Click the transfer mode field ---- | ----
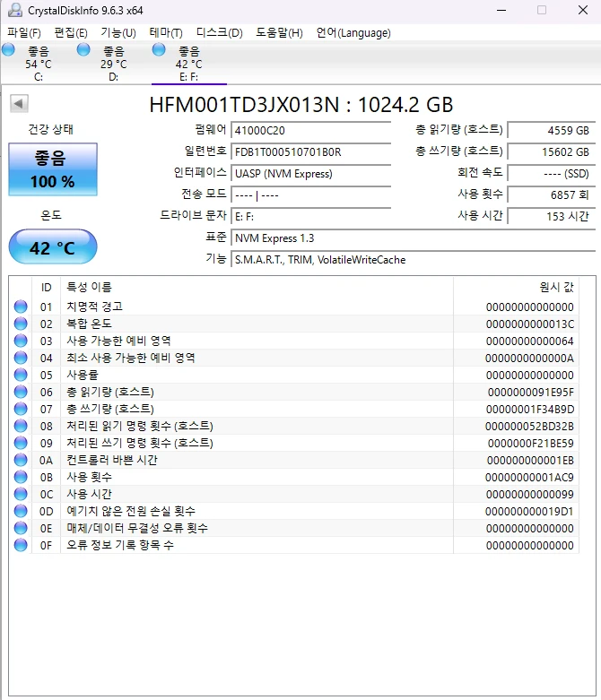 click(x=311, y=195)
